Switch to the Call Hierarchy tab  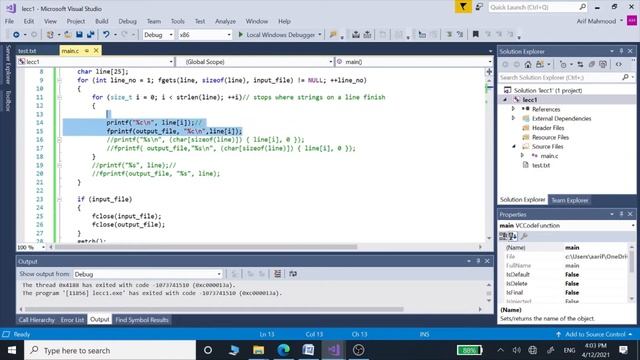(x=36, y=320)
